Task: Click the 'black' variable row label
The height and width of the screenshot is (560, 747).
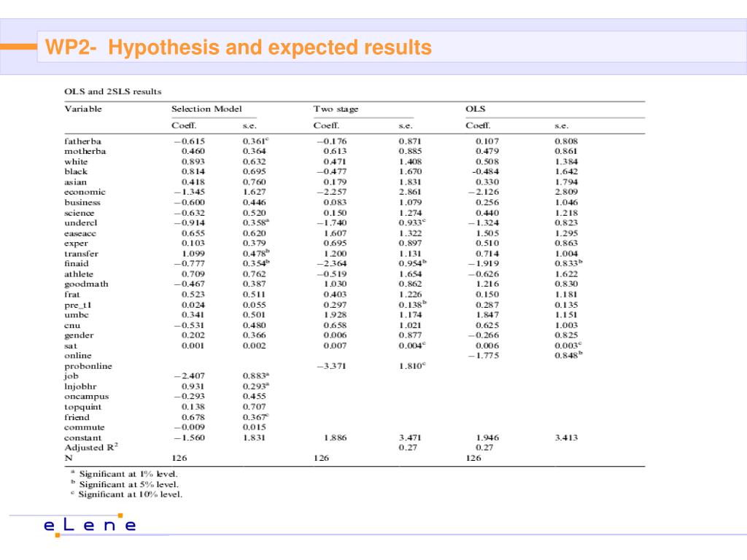Action: tap(76, 172)
